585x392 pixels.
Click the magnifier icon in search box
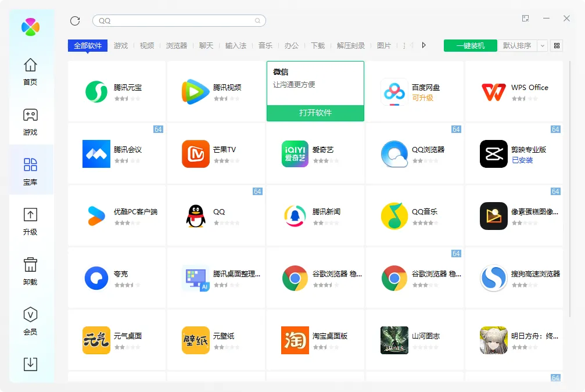click(257, 21)
